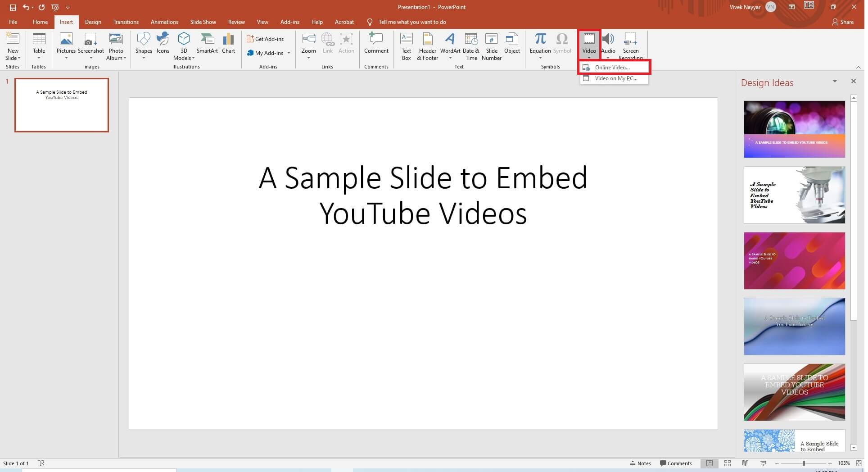Close the Design Ideas pane
The image size is (868, 472).
point(853,82)
